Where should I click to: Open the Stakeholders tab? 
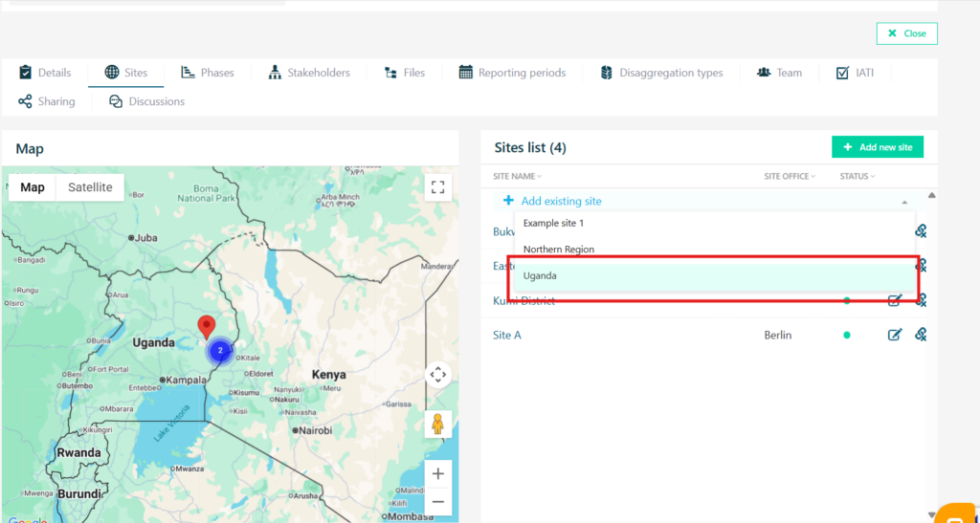pyautogui.click(x=309, y=73)
